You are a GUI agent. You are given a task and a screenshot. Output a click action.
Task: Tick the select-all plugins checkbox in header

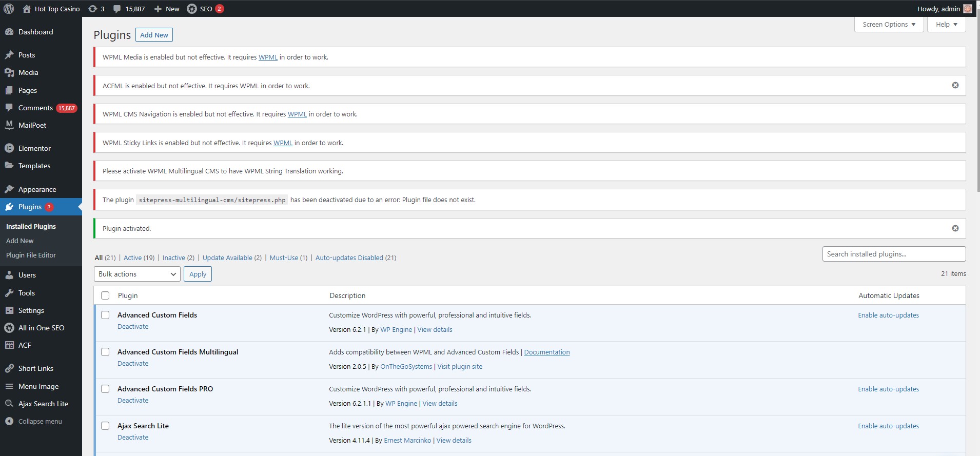105,295
